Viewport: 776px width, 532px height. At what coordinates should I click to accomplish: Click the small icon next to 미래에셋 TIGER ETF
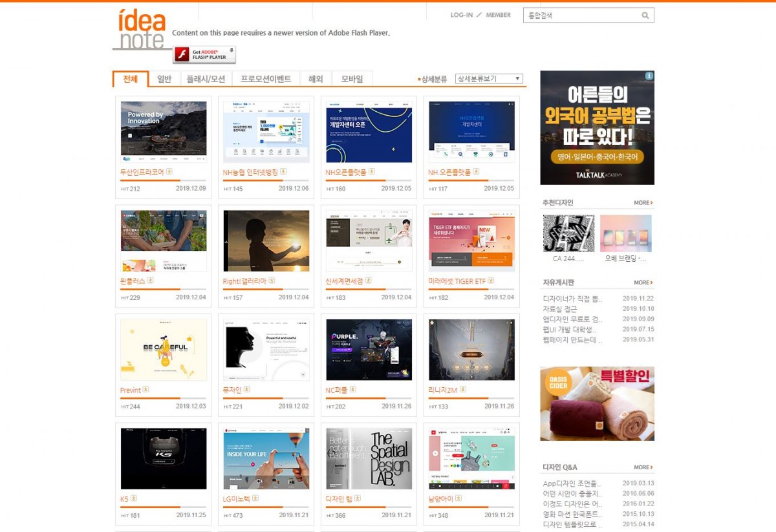click(491, 281)
